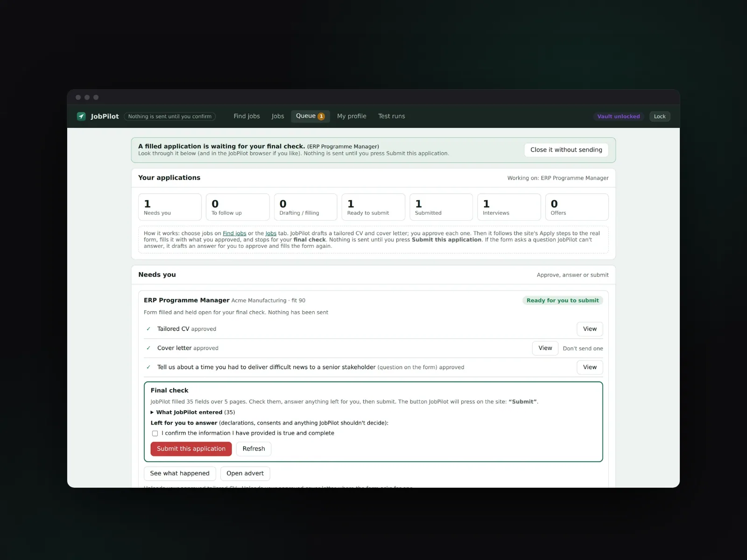The width and height of the screenshot is (747, 560).
Task: Expand What JobPilot entered details
Action: click(193, 412)
